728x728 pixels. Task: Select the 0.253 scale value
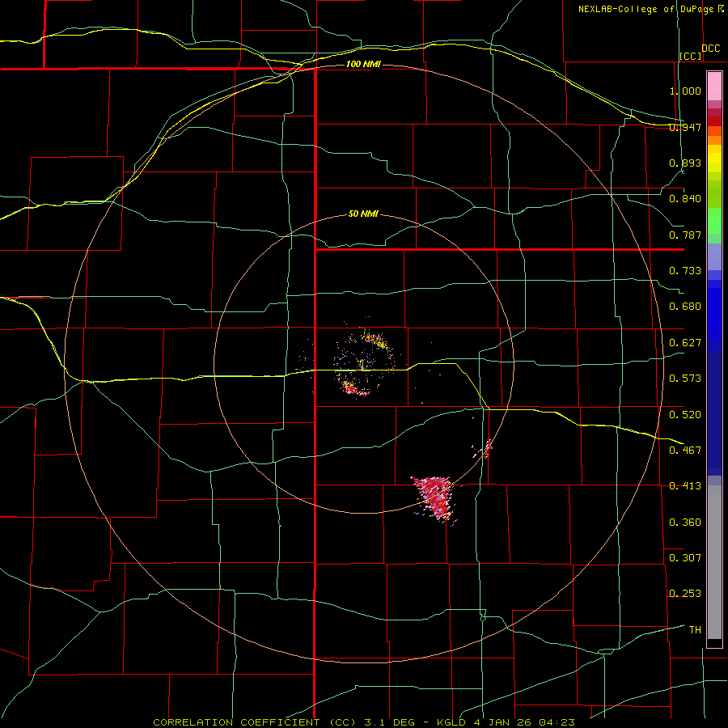[x=685, y=594]
